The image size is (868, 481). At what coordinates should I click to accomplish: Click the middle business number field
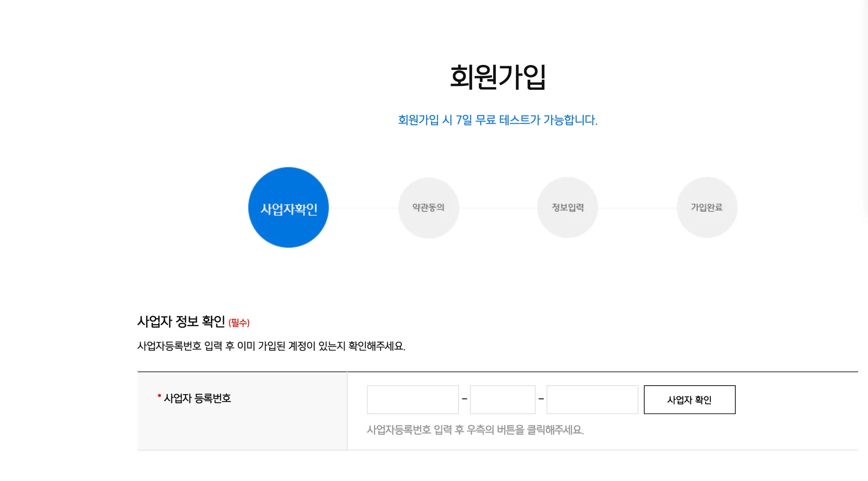click(x=503, y=400)
